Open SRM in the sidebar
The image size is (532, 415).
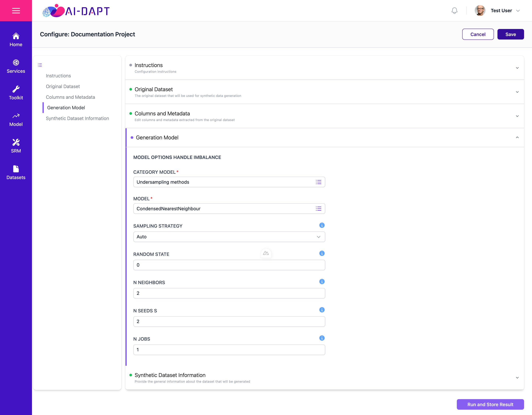pyautogui.click(x=16, y=146)
